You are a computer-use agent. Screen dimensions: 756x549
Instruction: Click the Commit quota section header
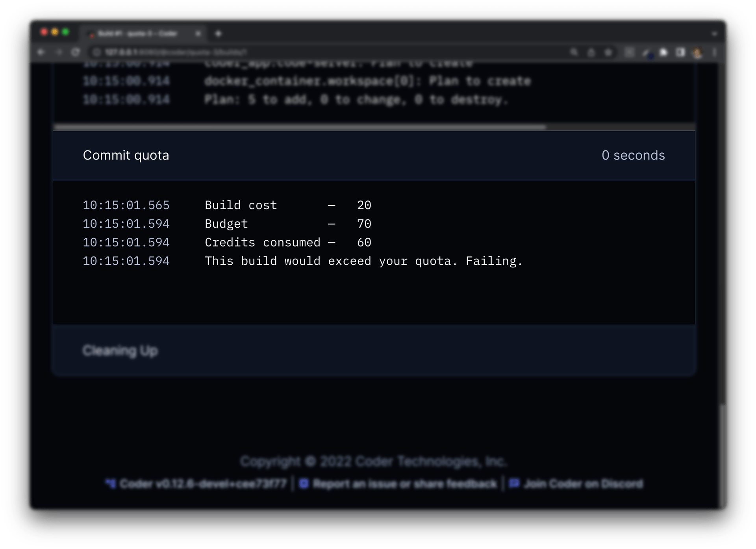pyautogui.click(x=374, y=156)
